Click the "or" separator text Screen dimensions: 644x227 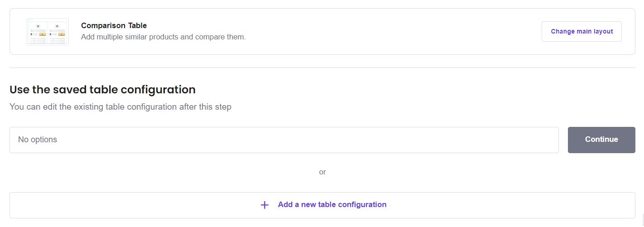322,172
